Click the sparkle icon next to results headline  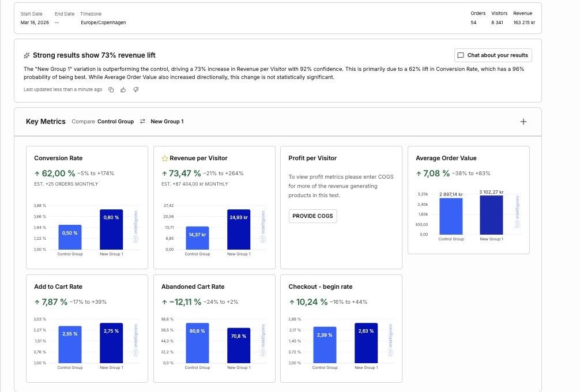coord(27,55)
